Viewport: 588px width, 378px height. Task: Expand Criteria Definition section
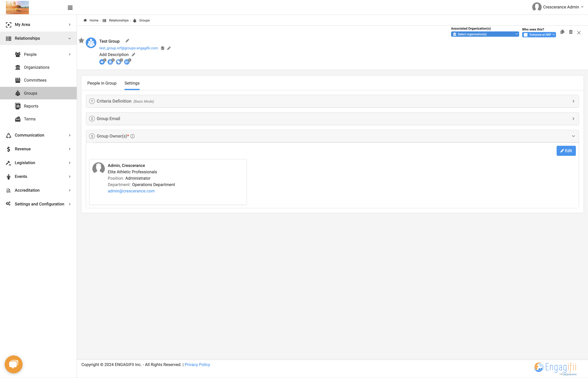pos(332,101)
